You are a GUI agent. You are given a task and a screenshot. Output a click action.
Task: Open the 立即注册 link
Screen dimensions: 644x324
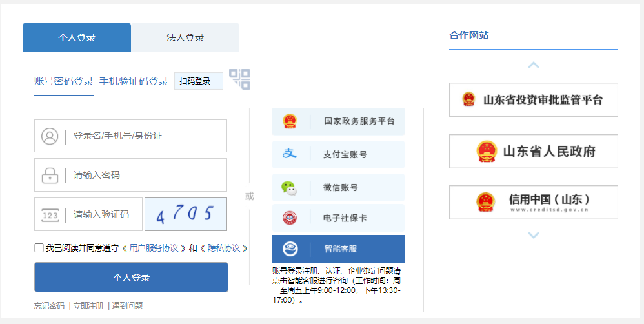pyautogui.click(x=88, y=306)
